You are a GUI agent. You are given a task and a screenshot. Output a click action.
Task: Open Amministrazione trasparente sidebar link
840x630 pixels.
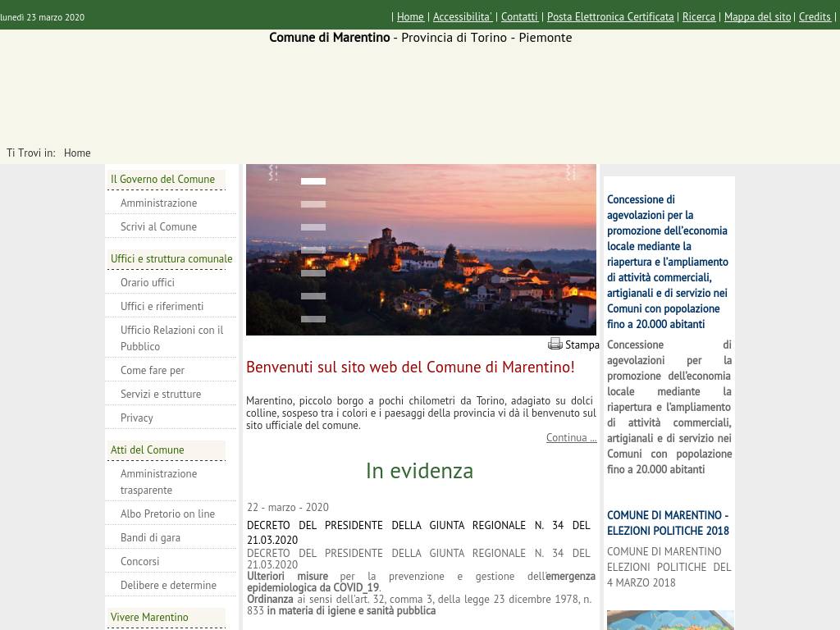coord(158,482)
